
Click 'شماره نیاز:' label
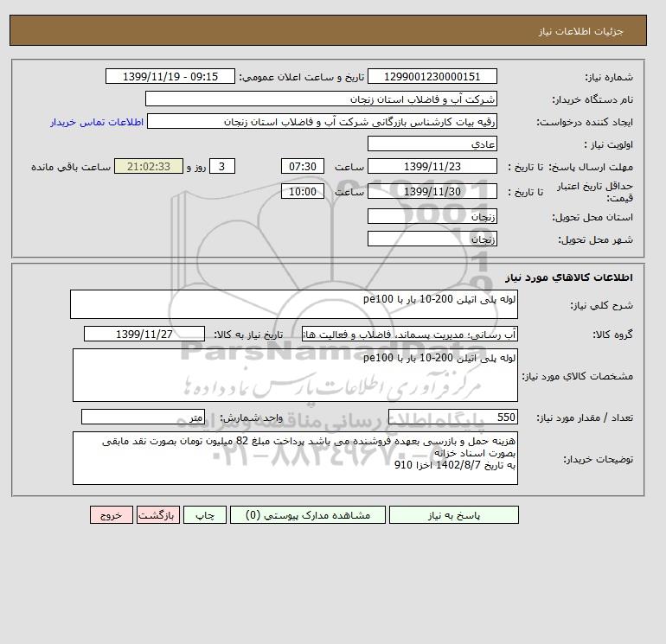click(x=609, y=77)
